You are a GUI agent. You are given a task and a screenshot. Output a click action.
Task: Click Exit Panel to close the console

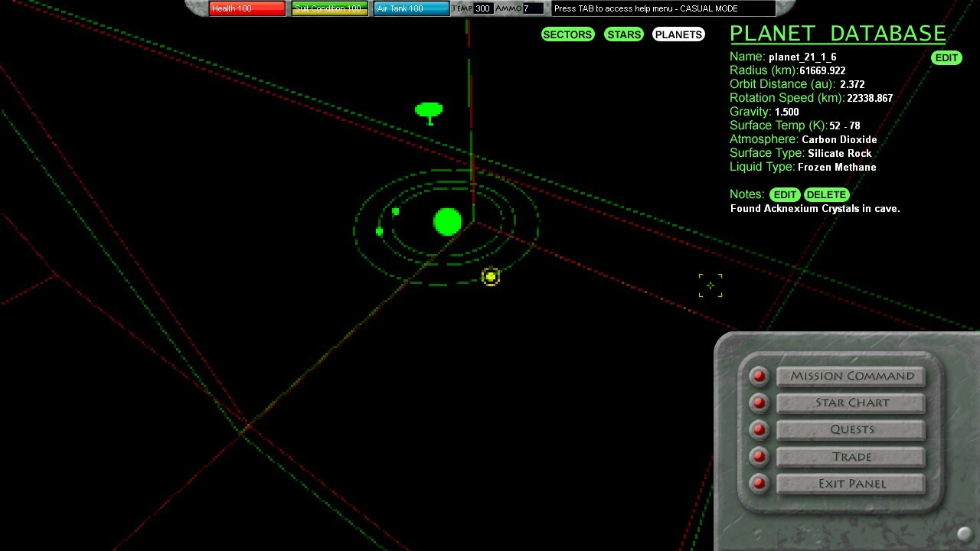[851, 484]
